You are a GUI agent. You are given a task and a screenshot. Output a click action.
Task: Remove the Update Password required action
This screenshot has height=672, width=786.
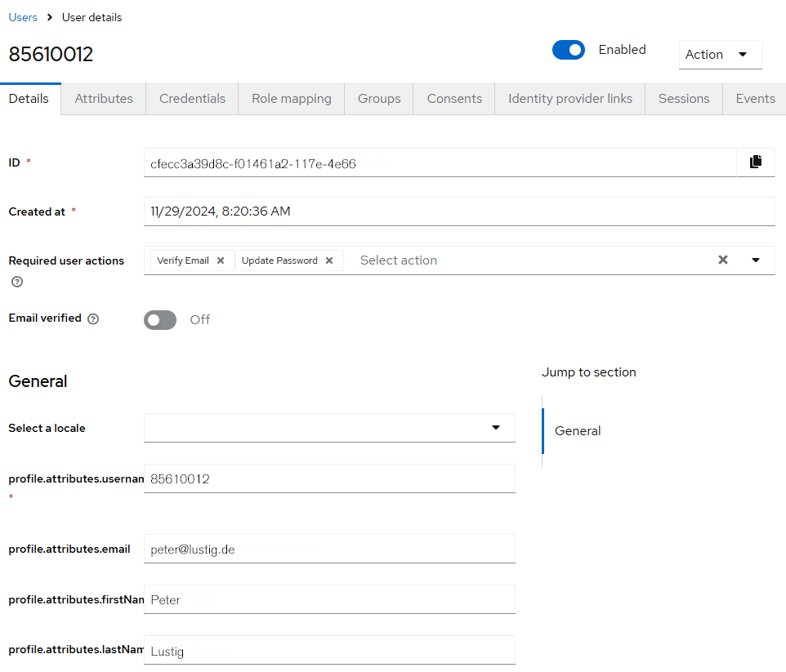pos(329,260)
